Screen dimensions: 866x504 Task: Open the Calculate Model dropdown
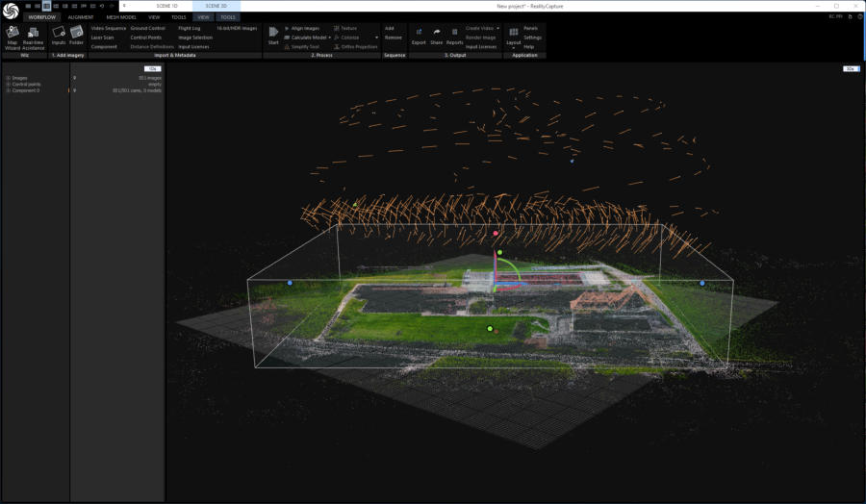331,38
